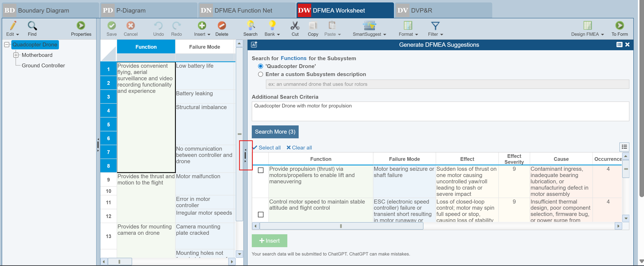The image size is (644, 266).
Task: Select 'Quadcopter Drone' radio option
Action: click(x=260, y=66)
